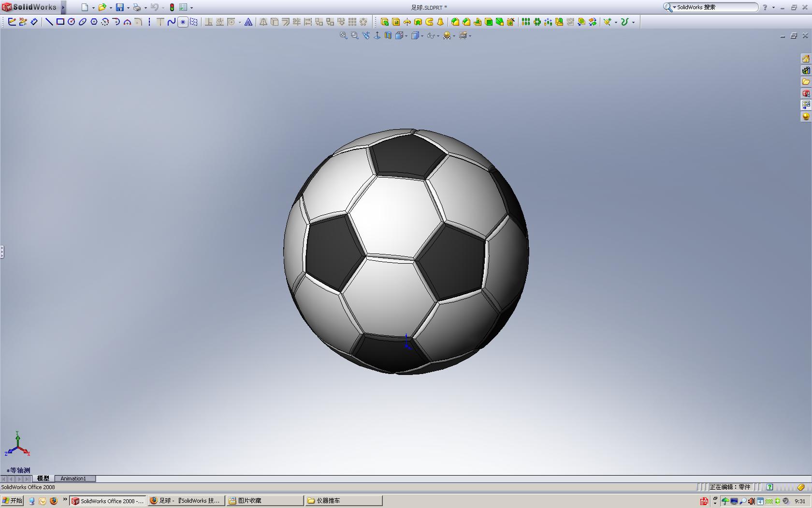The width and height of the screenshot is (812, 508).
Task: Select the Ellipse sketch tool
Action: tap(83, 22)
